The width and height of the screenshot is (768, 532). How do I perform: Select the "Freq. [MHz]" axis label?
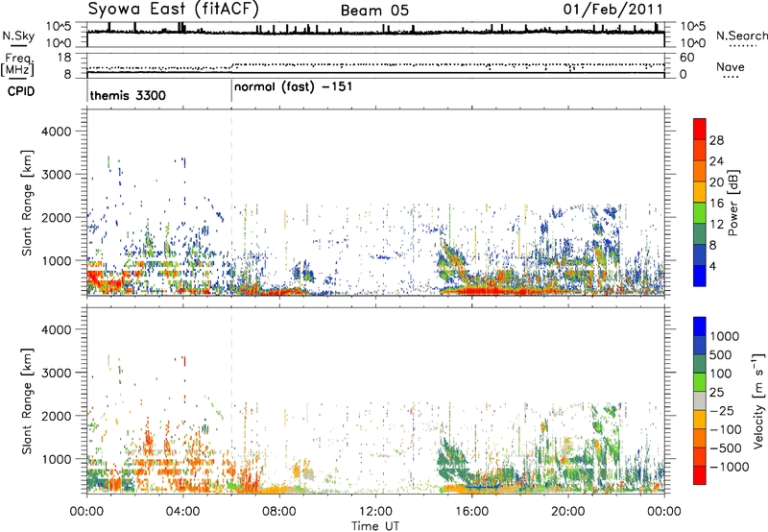18,65
